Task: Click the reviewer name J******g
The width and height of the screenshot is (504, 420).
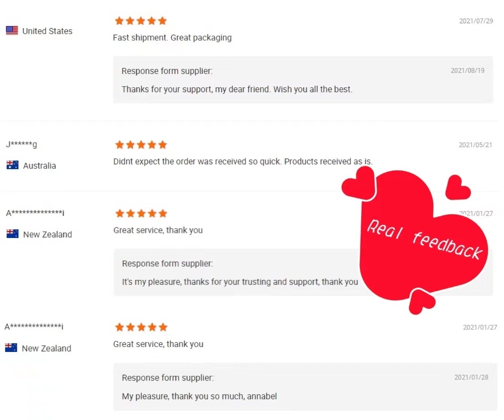Action: 22,145
